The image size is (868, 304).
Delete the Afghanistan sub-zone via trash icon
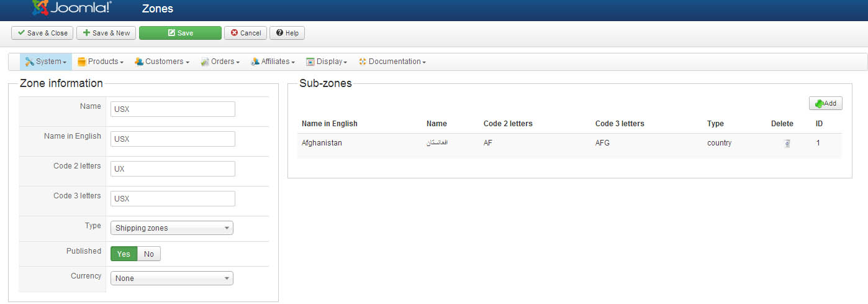point(787,144)
